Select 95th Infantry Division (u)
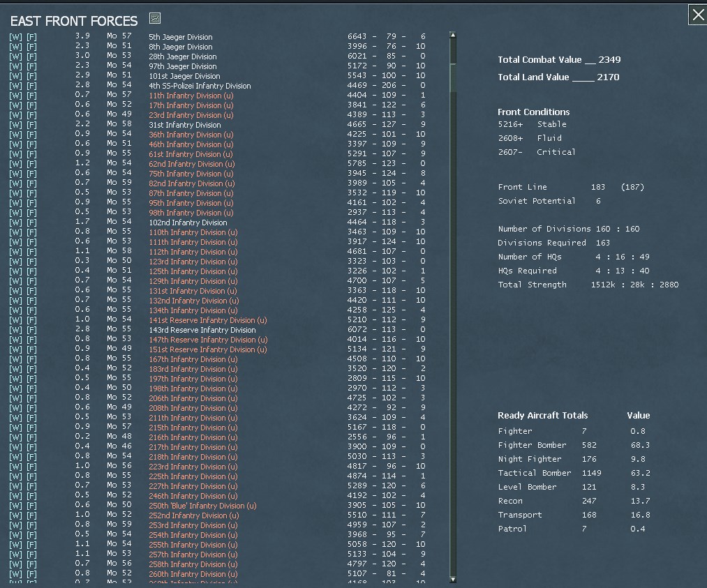The height and width of the screenshot is (588, 707). pyautogui.click(x=191, y=203)
